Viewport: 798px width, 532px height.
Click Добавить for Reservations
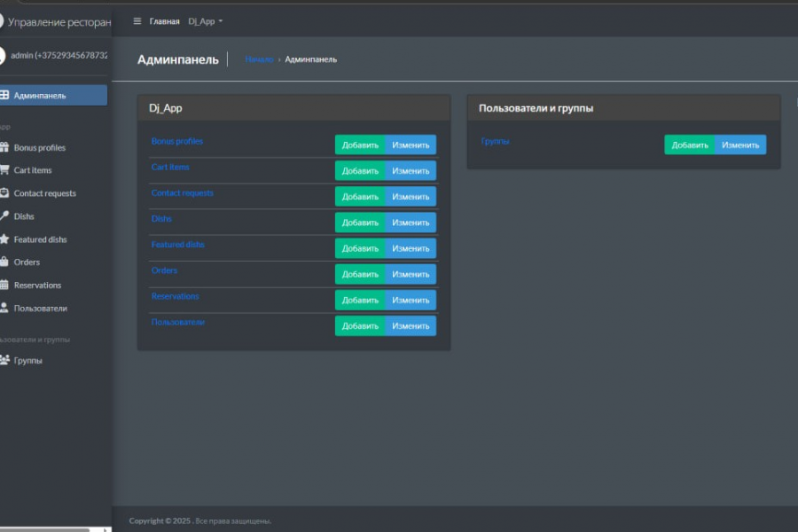click(360, 301)
